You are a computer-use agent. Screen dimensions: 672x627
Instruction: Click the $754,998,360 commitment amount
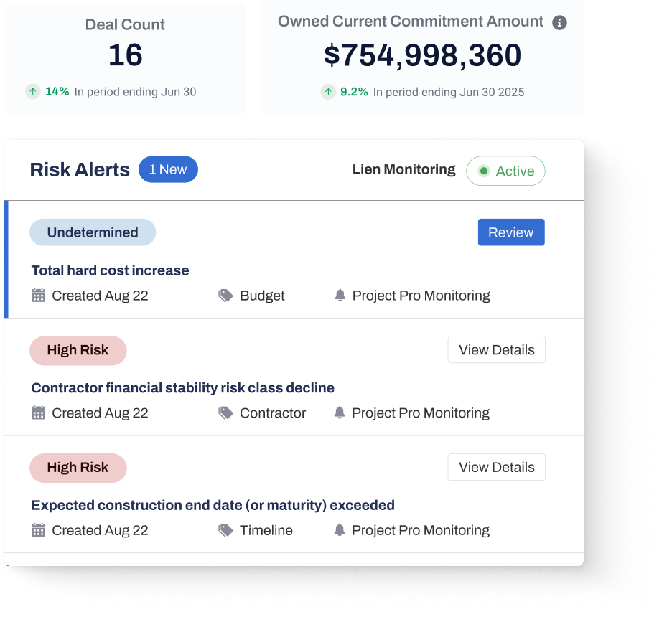click(x=422, y=56)
